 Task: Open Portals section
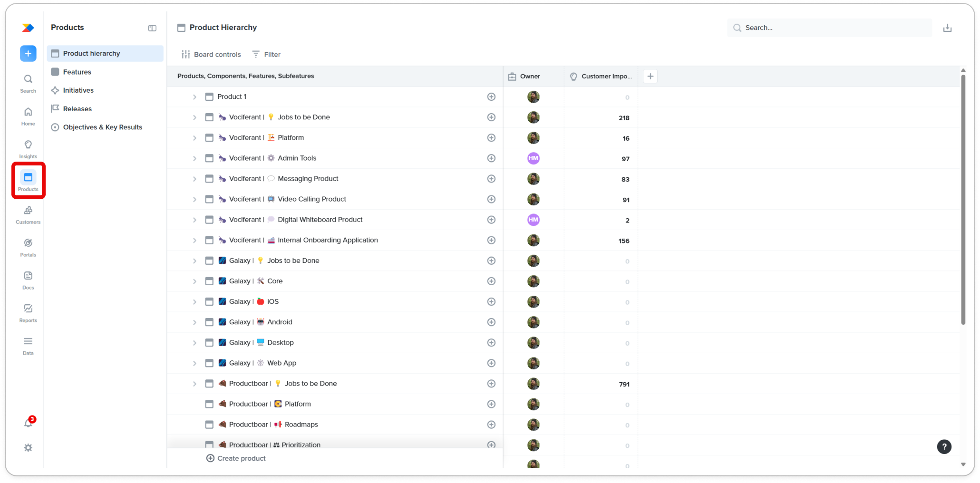click(28, 247)
